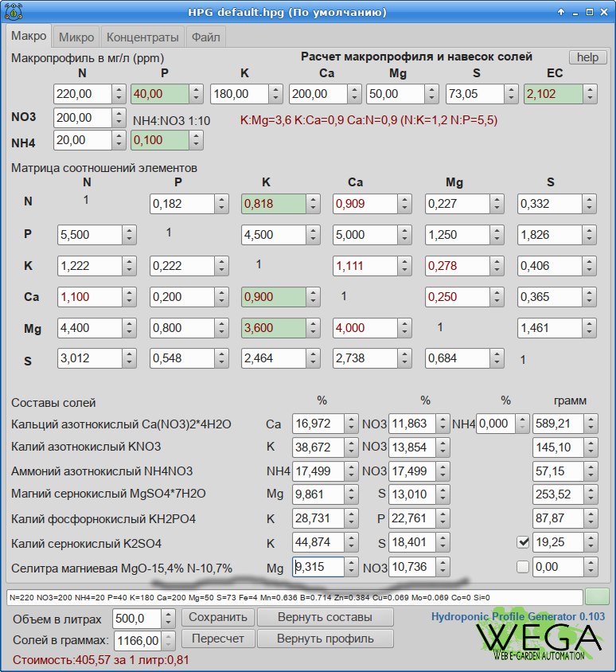Click the P 40,00 input field
This screenshot has height=672, width=616.
(160, 94)
